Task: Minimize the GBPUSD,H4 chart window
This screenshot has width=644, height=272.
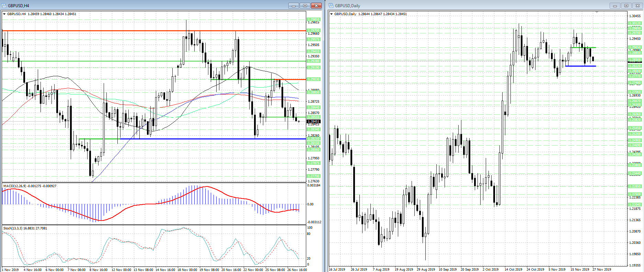Action: 294,5
